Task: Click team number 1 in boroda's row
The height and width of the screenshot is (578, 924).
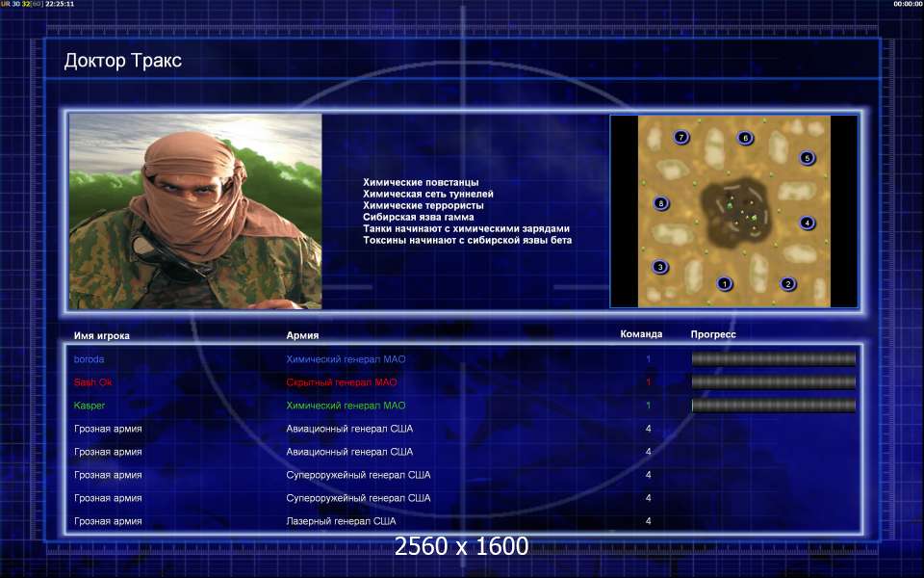Action: (648, 358)
